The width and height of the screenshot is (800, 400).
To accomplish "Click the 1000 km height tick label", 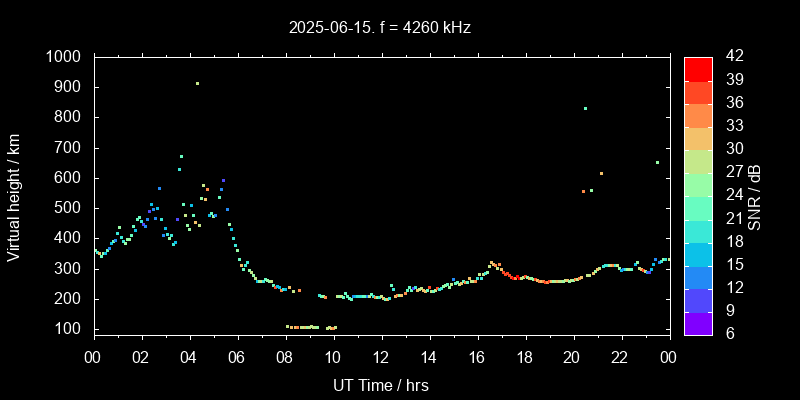I will click(x=64, y=57).
